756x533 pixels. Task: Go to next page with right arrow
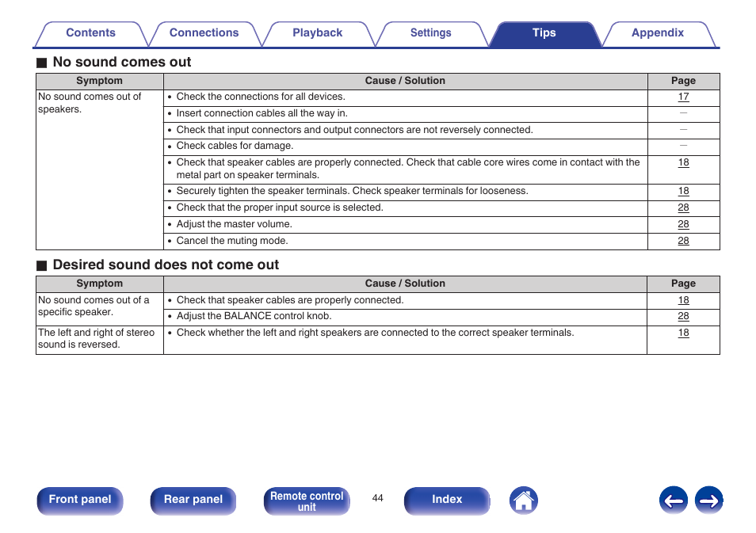pos(708,501)
